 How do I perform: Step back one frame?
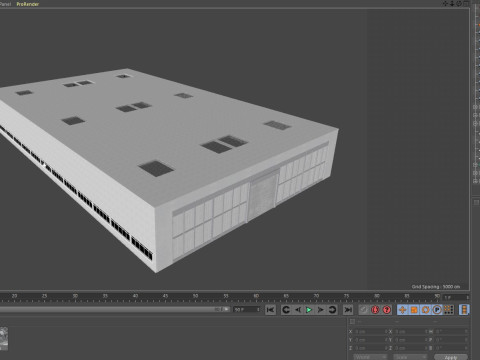pos(298,310)
